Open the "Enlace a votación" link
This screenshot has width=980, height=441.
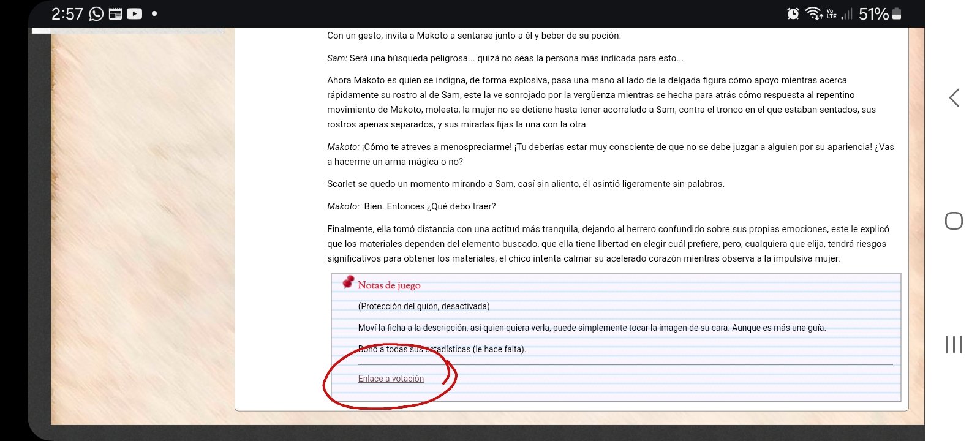click(x=391, y=379)
